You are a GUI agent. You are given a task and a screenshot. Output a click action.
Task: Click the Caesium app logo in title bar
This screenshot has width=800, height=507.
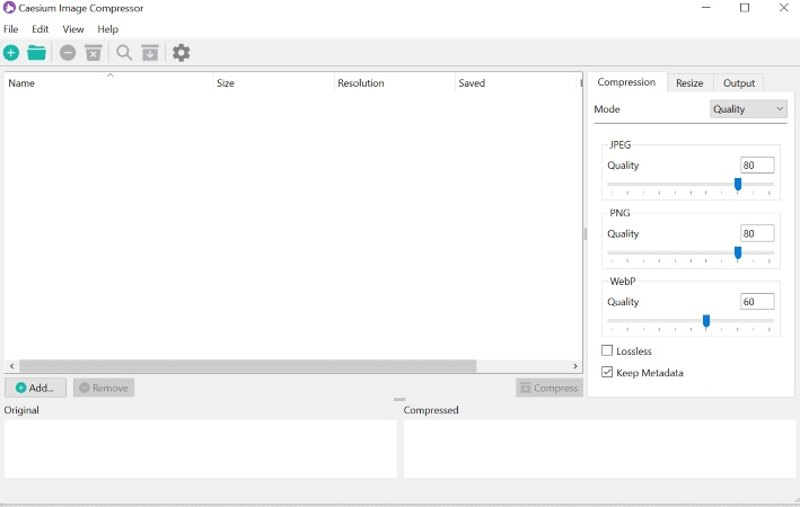pos(9,8)
